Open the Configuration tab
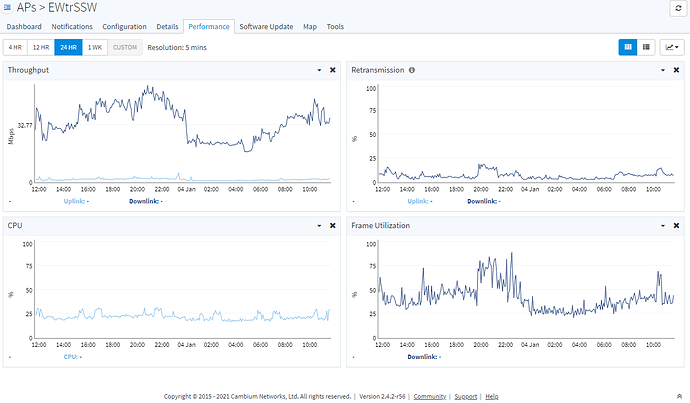The image size is (690, 403). click(x=125, y=26)
